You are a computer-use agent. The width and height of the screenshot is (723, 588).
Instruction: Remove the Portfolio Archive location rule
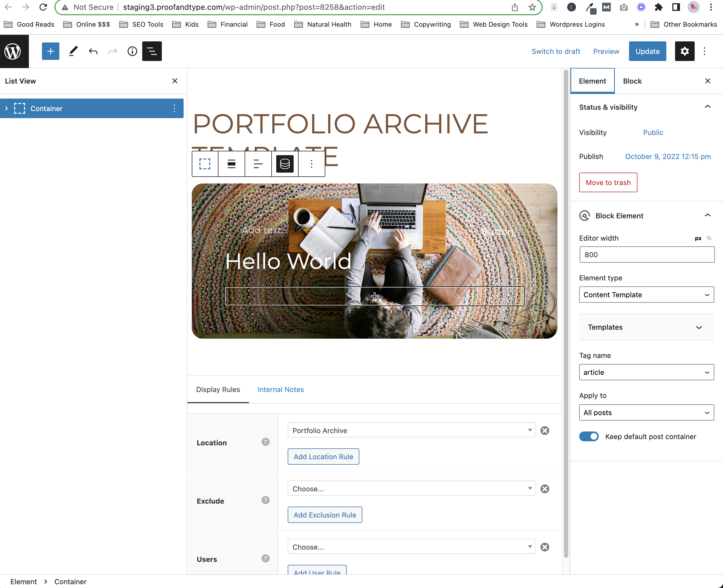tap(545, 430)
